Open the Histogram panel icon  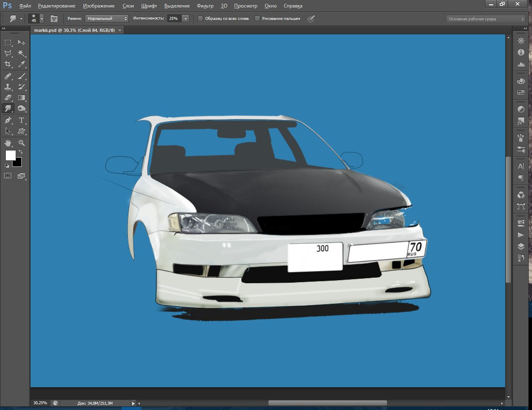pyautogui.click(x=521, y=64)
